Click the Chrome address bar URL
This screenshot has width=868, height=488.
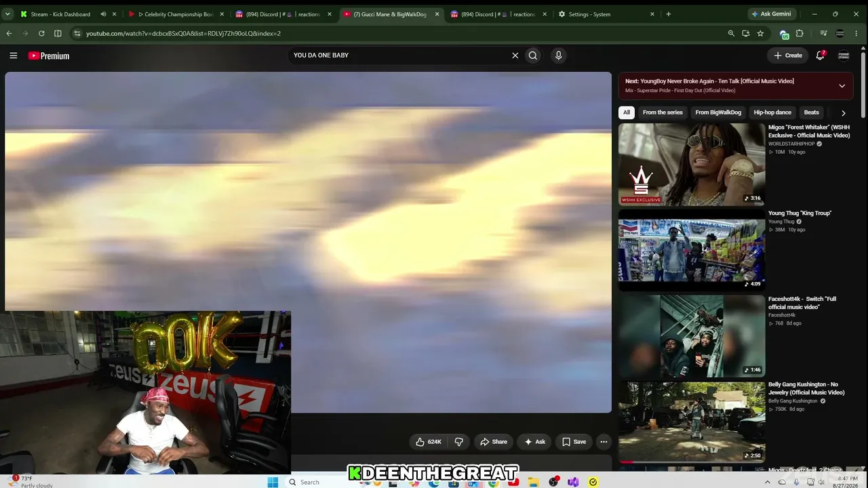point(183,33)
